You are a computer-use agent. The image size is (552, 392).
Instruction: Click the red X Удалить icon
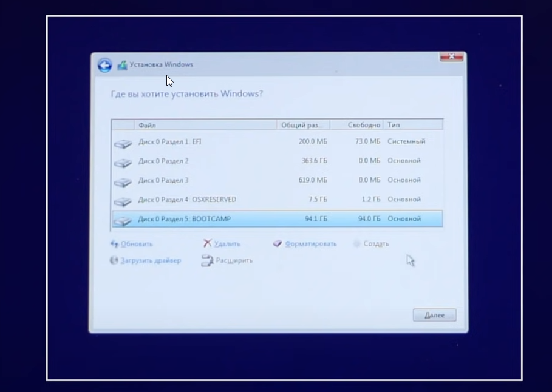[x=207, y=243]
